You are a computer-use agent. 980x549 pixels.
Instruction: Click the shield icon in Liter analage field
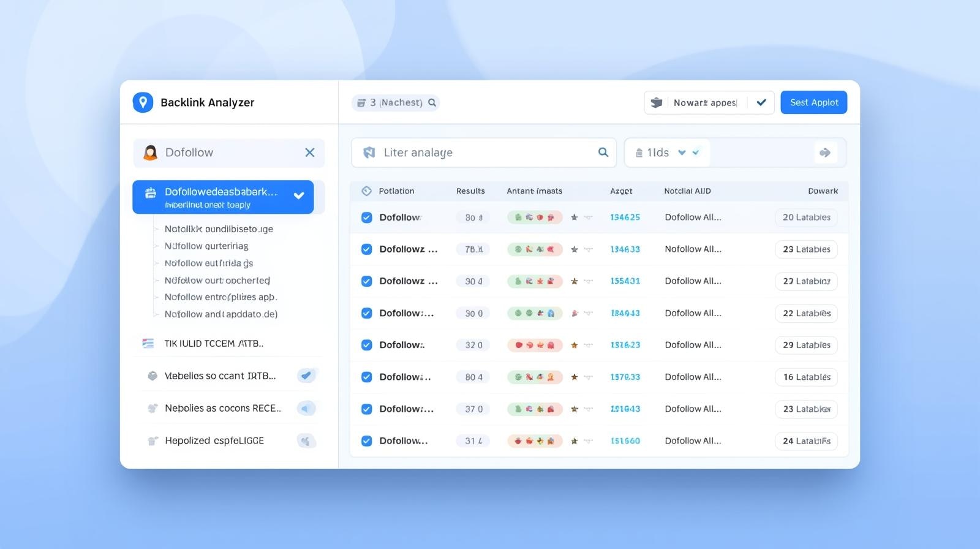(x=369, y=153)
